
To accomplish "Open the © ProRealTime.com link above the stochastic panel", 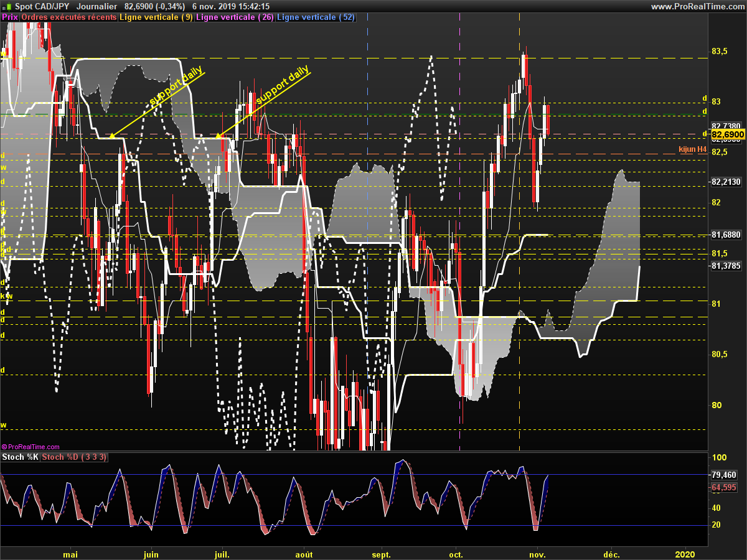I will tap(31, 447).
